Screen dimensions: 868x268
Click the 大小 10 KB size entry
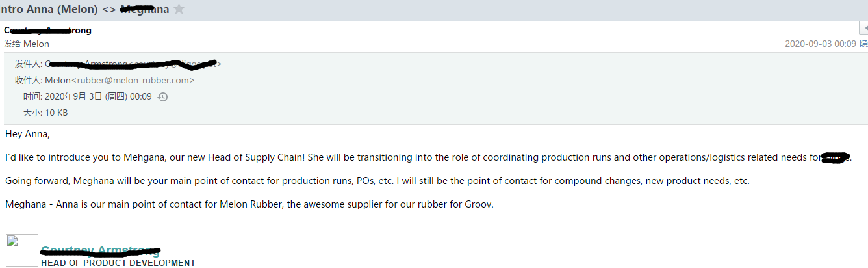pyautogui.click(x=45, y=113)
